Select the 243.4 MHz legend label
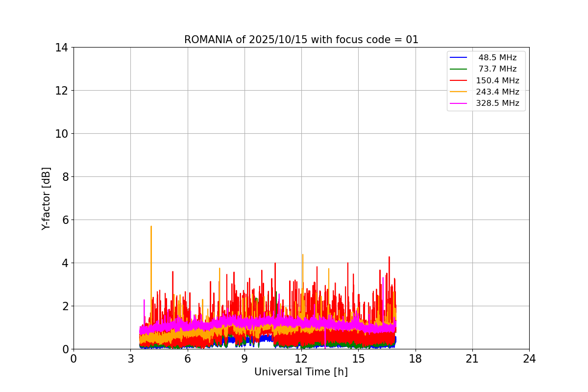Viewport: 588px width, 392px height. click(497, 92)
